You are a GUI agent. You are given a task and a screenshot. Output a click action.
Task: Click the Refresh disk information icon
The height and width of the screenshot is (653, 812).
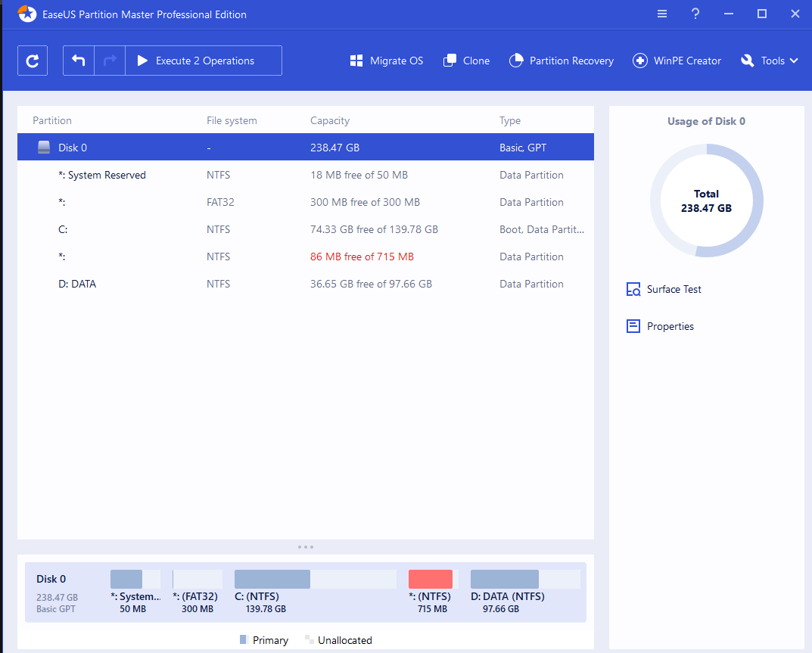33,61
